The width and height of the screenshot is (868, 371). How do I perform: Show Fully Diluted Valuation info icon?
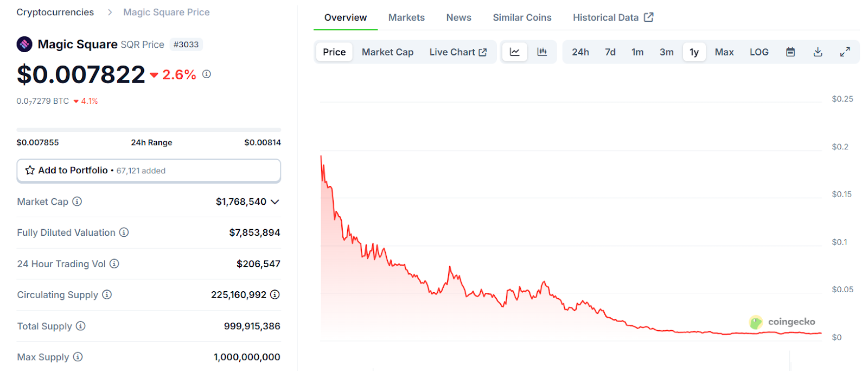(124, 232)
